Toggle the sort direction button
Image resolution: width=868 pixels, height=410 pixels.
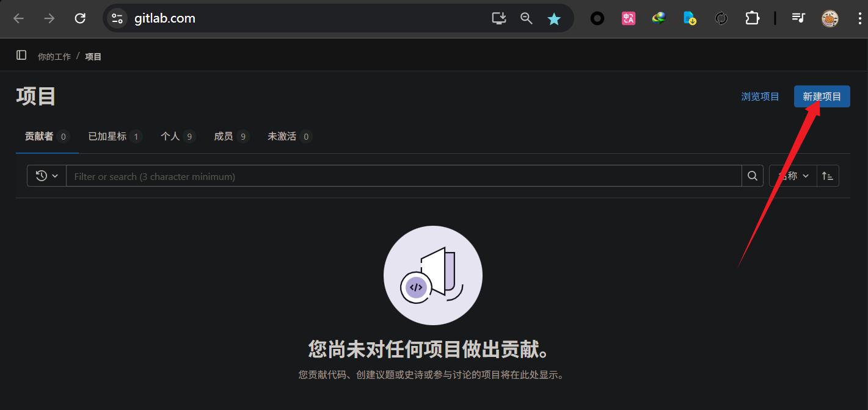(x=828, y=176)
